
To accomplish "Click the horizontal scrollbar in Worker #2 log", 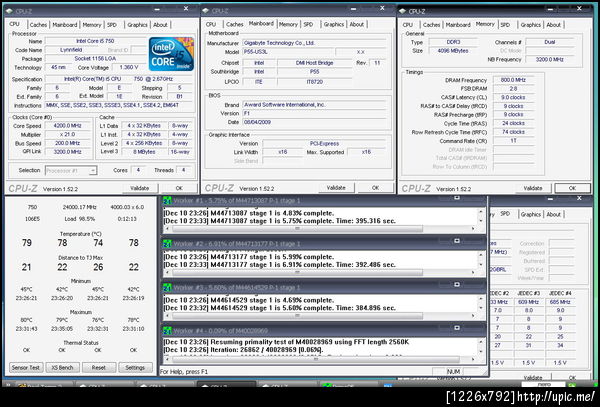I will point(297,272).
